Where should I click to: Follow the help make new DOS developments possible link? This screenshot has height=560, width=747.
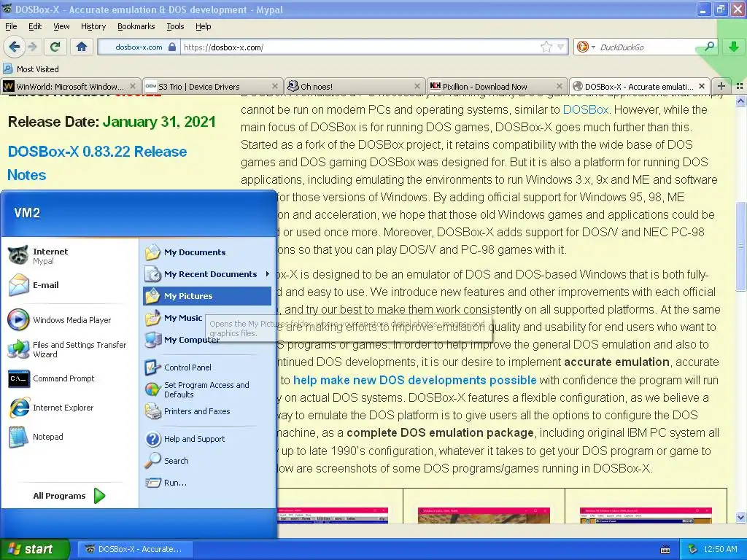click(x=414, y=380)
